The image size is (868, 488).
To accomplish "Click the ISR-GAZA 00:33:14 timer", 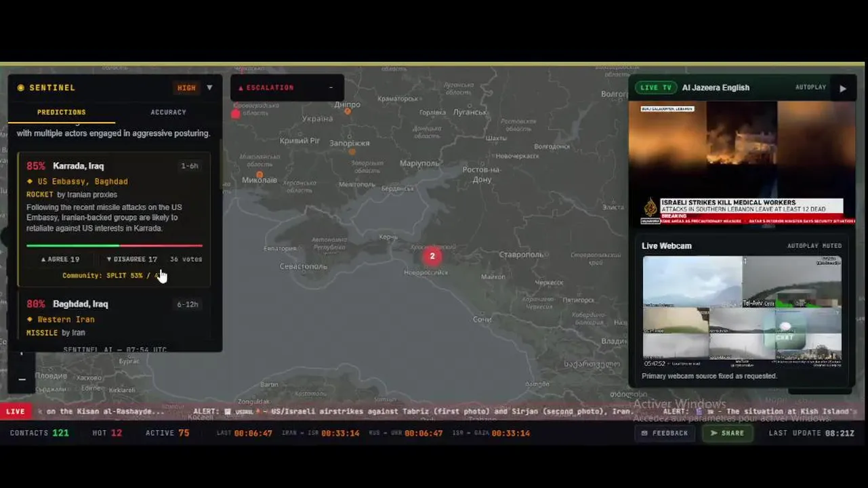I will point(491,433).
